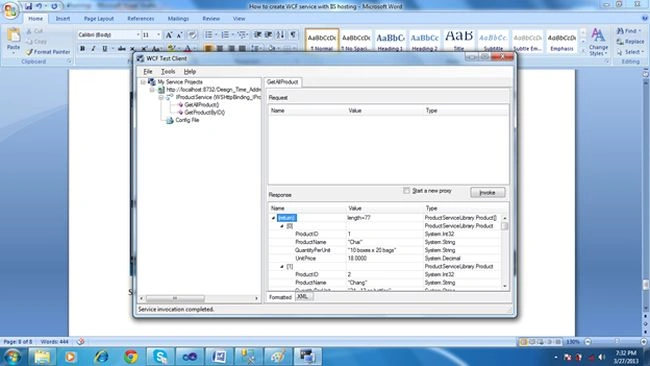
Task: Click the Grow Font icon
Action: [x=169, y=35]
